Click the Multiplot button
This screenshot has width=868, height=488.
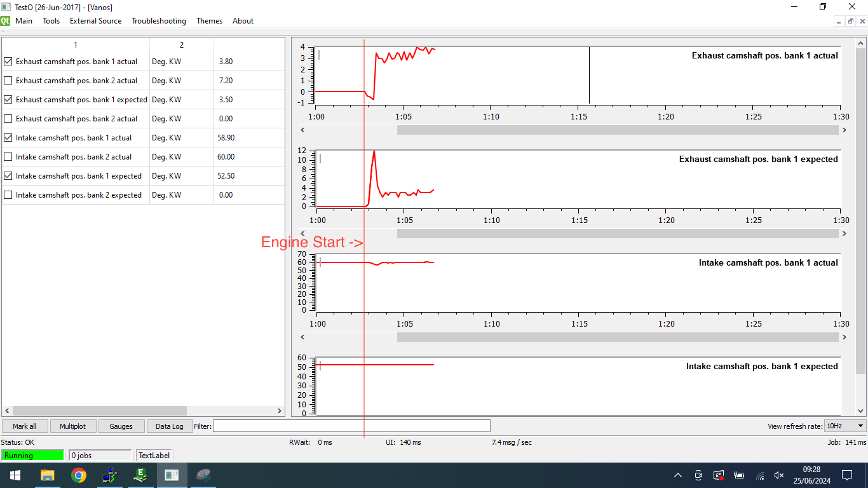tap(73, 426)
